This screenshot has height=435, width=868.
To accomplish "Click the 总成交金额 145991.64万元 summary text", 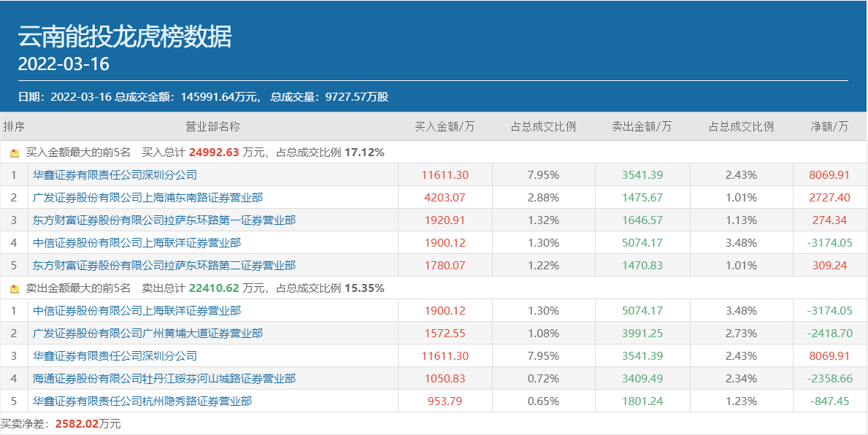I will point(188,97).
